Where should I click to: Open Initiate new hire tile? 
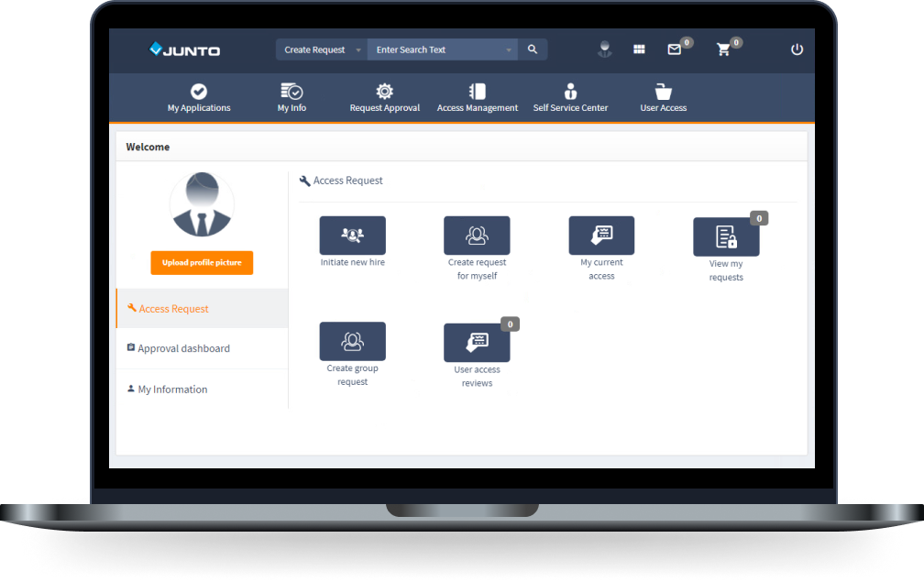pos(352,236)
